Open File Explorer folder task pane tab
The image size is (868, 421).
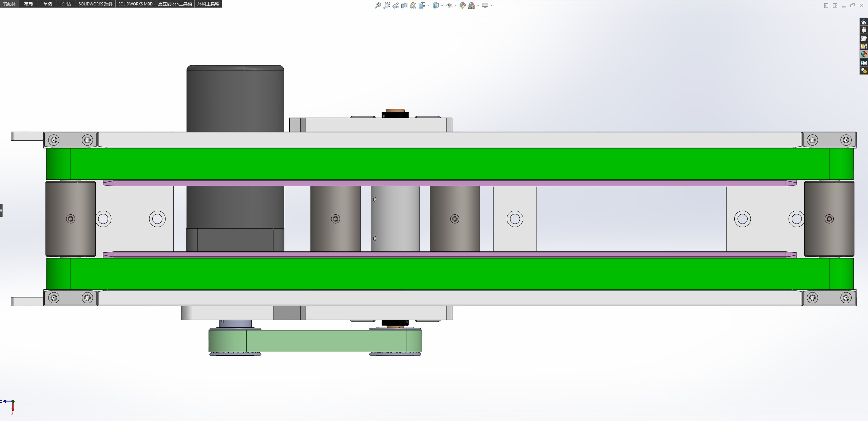click(x=864, y=38)
